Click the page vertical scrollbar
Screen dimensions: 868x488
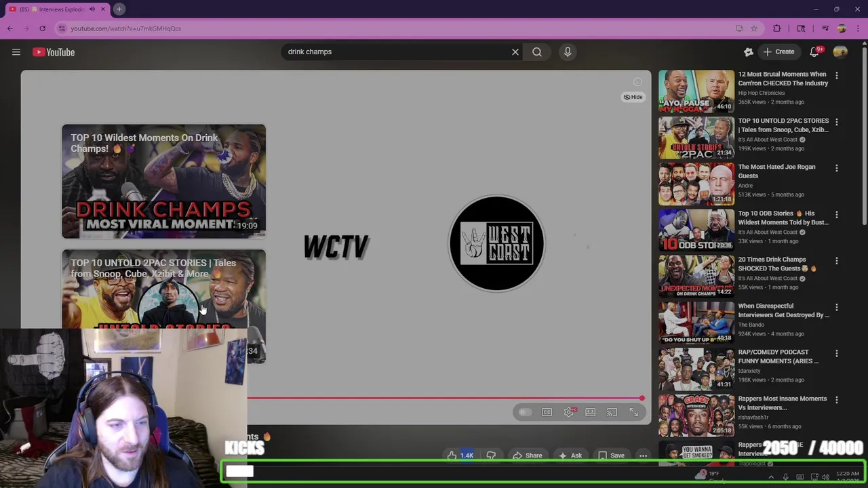coord(864,136)
